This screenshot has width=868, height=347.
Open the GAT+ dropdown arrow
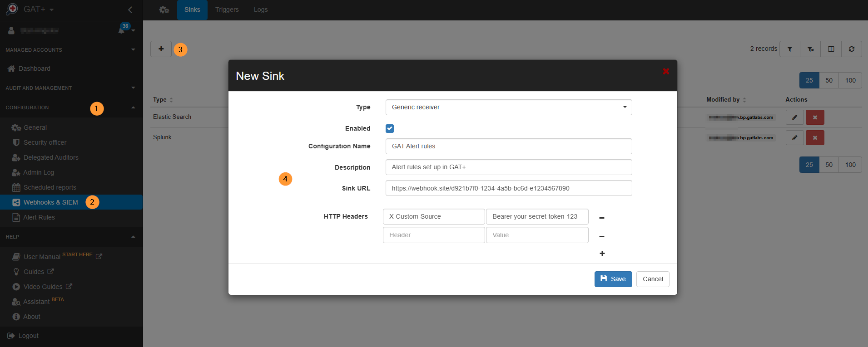click(x=51, y=10)
